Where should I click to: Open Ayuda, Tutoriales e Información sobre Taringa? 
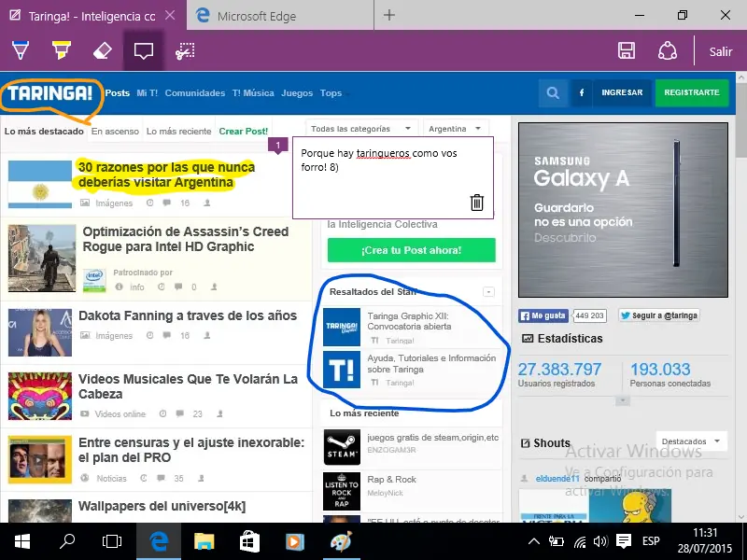coord(431,363)
